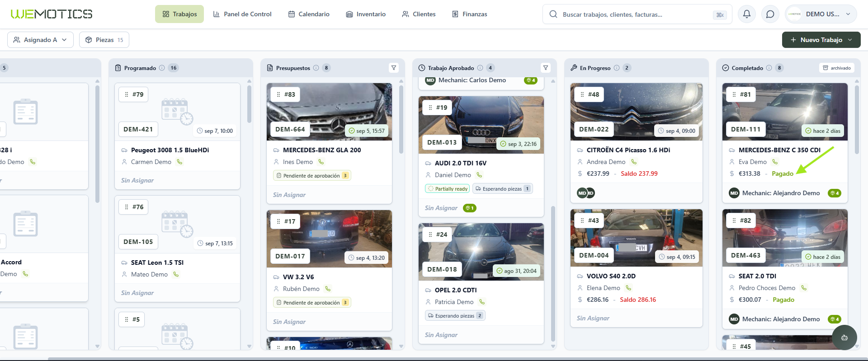868x361 pixels.
Task: Open the DEM-013 Audi photo thumbnail
Action: [x=481, y=125]
